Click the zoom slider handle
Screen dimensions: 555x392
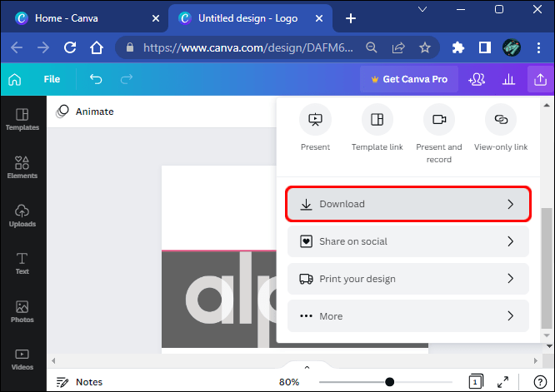coord(389,382)
